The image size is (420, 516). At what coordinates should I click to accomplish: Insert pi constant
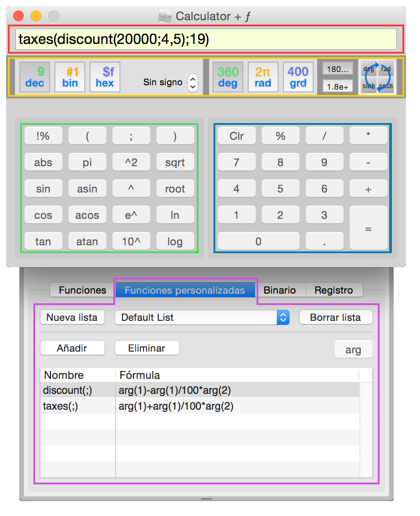(x=87, y=162)
